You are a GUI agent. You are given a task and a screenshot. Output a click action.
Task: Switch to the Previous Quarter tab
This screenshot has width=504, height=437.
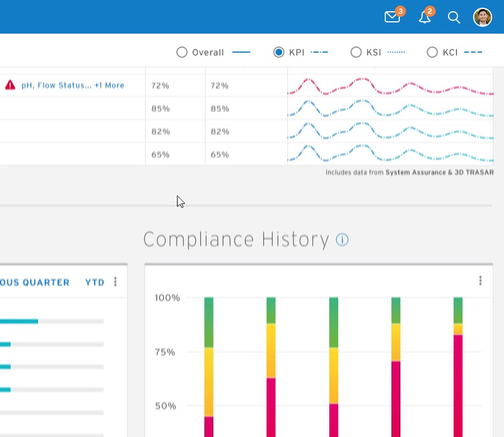point(35,282)
